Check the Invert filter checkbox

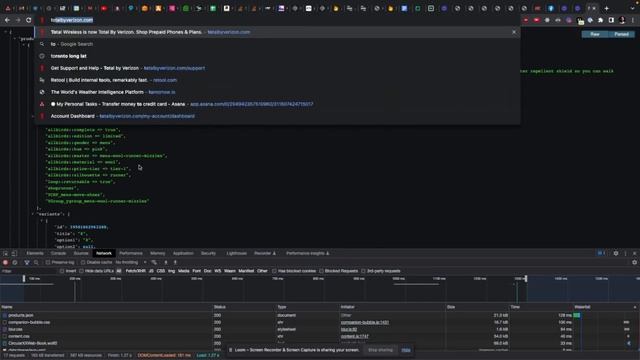[62, 271]
